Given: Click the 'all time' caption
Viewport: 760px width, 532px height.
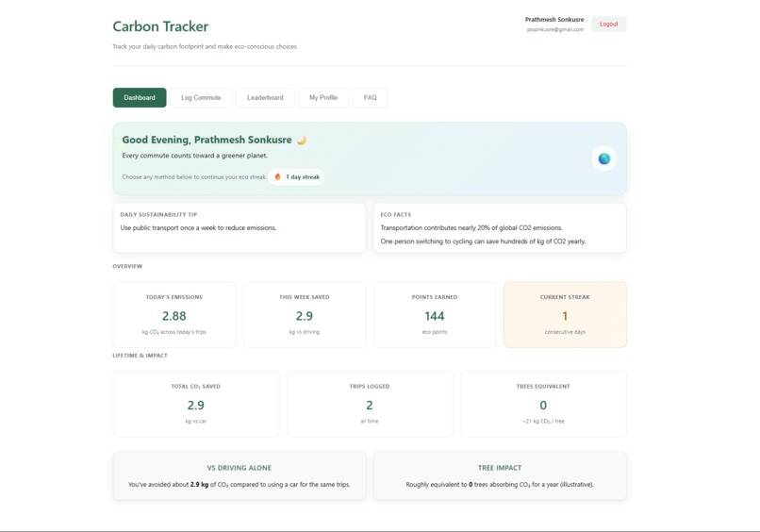Looking at the screenshot, I should click(370, 422).
